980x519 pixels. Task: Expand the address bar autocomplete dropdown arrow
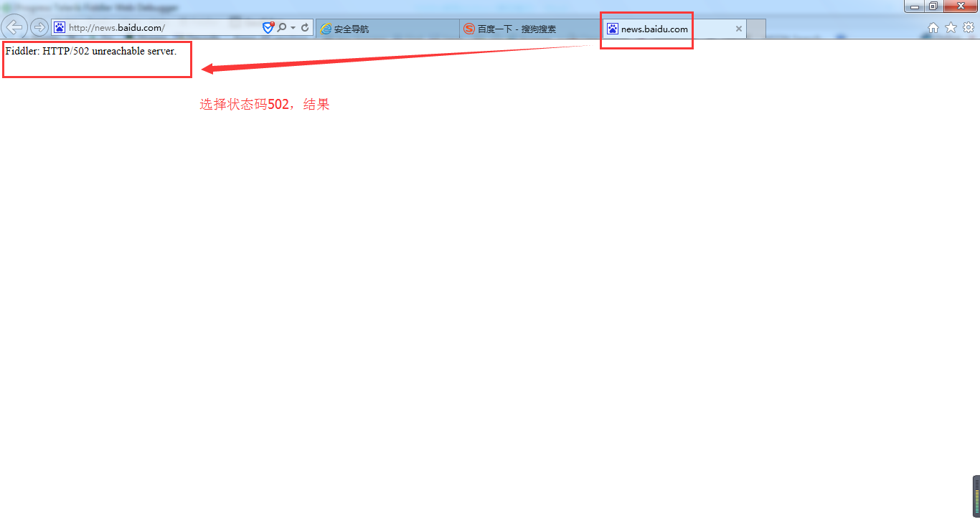[293, 28]
